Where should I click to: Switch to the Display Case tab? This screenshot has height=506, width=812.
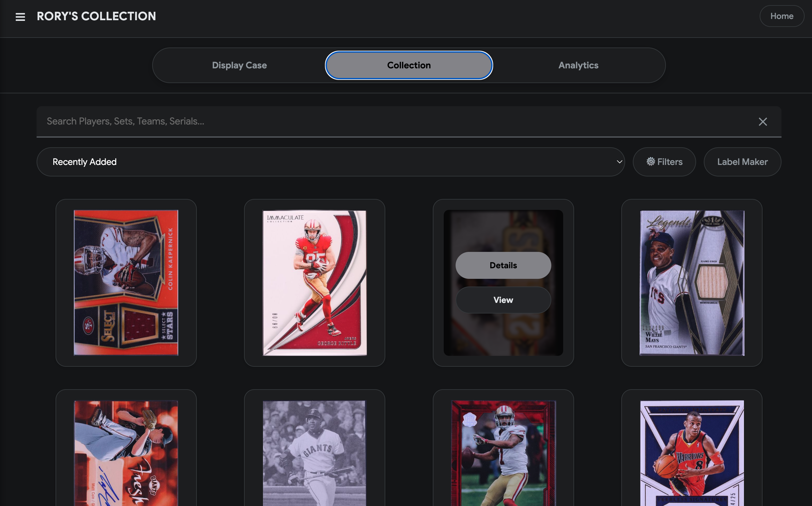(x=240, y=65)
